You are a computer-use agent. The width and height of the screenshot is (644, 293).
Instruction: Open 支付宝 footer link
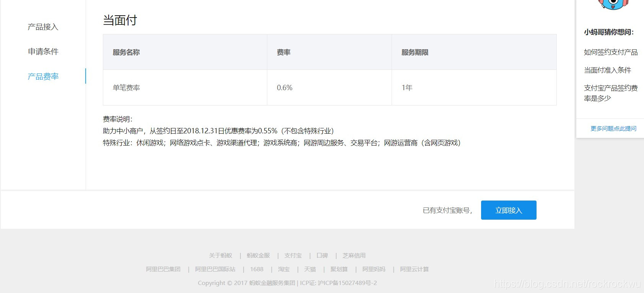293,256
